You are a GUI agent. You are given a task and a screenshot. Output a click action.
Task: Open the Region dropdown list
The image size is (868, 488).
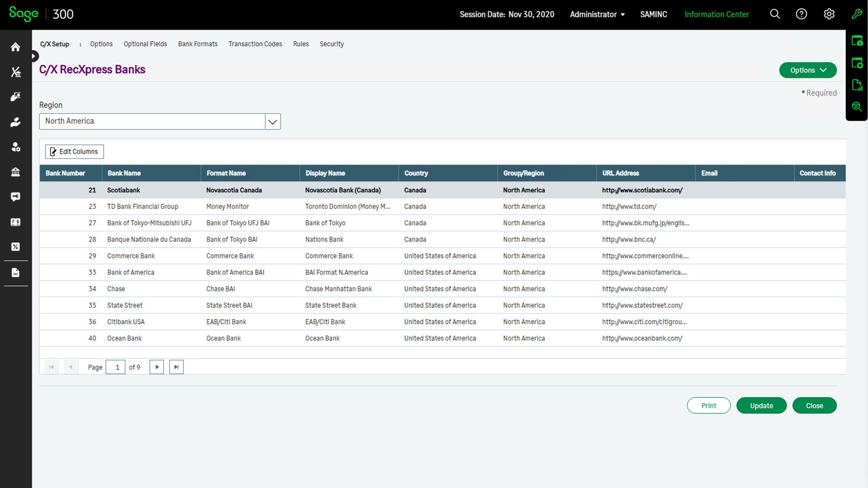(x=273, y=122)
